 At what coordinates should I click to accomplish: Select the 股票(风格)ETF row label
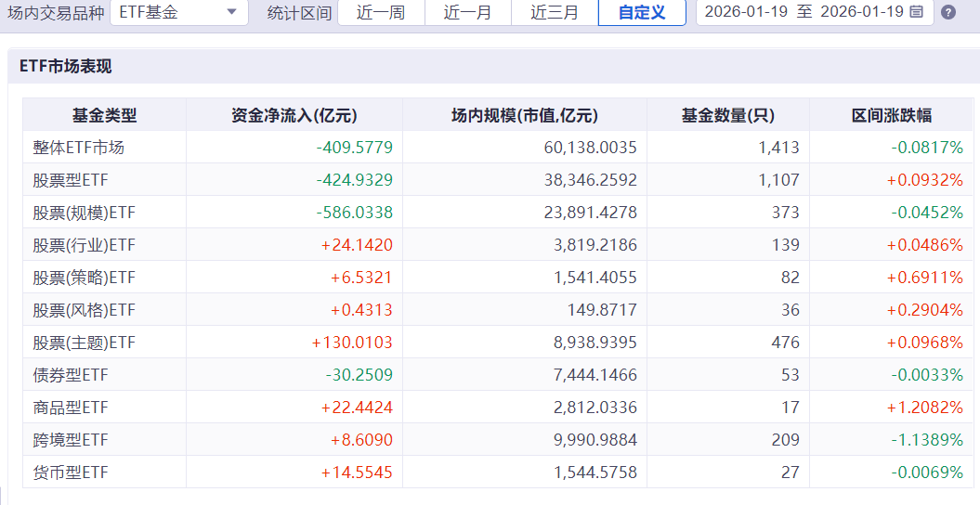click(85, 310)
